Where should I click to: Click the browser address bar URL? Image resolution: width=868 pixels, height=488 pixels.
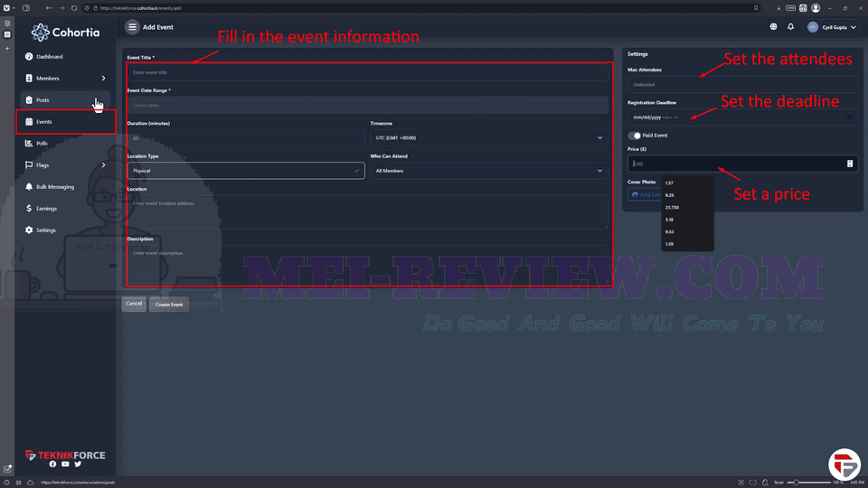pos(141,8)
